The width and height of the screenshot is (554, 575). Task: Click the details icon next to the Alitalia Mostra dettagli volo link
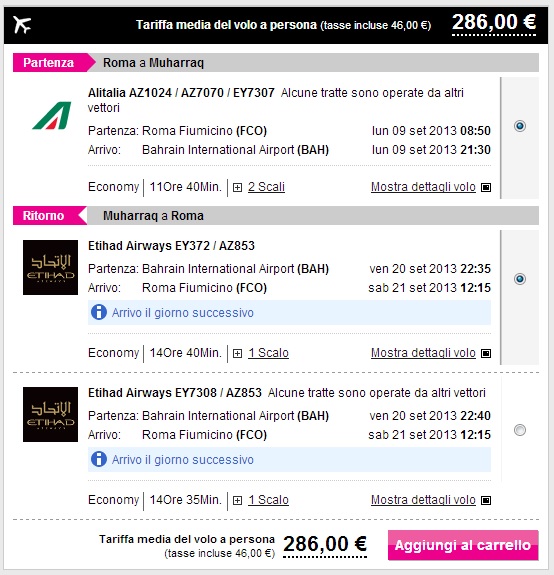tap(486, 187)
